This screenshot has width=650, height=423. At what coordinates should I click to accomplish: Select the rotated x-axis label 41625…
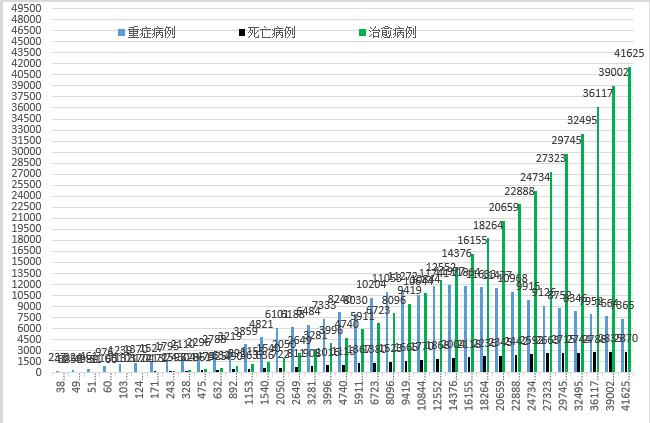click(x=626, y=393)
